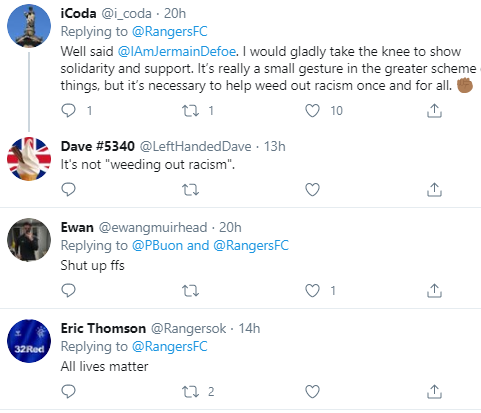Share Dave #5340's tweet
The height and width of the screenshot is (413, 481).
pyautogui.click(x=434, y=190)
